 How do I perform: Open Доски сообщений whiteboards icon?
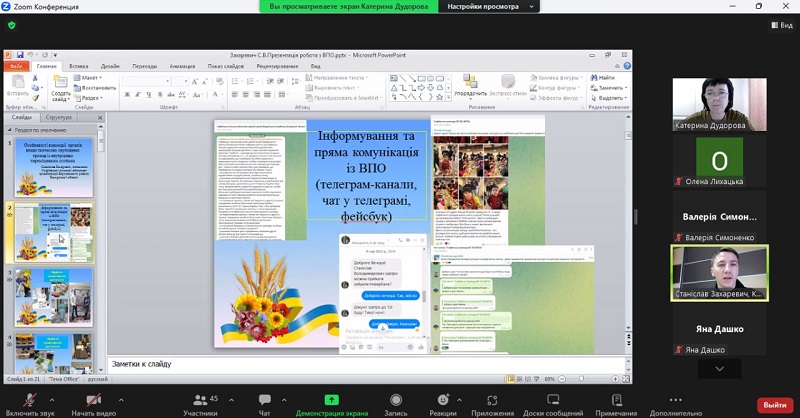551,399
